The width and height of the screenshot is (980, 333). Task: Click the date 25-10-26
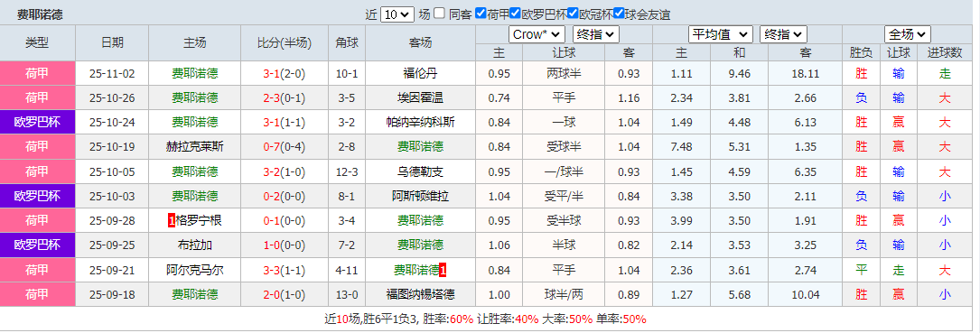tap(112, 98)
